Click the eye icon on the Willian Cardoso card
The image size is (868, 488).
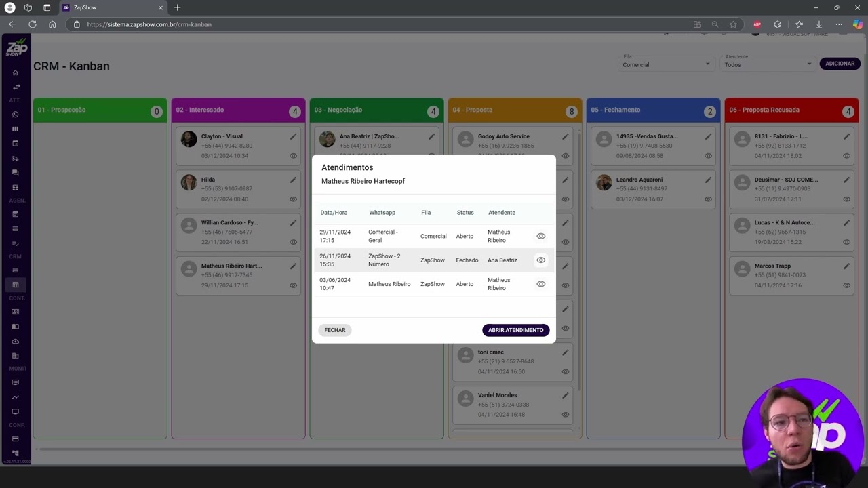point(293,242)
